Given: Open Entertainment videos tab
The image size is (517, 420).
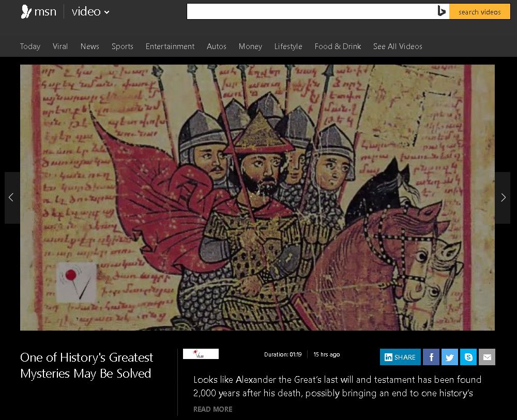Looking at the screenshot, I should 170,46.
